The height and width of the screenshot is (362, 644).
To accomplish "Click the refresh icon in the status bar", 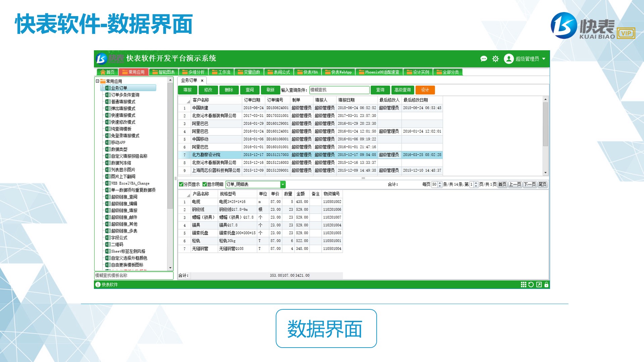I will [531, 285].
